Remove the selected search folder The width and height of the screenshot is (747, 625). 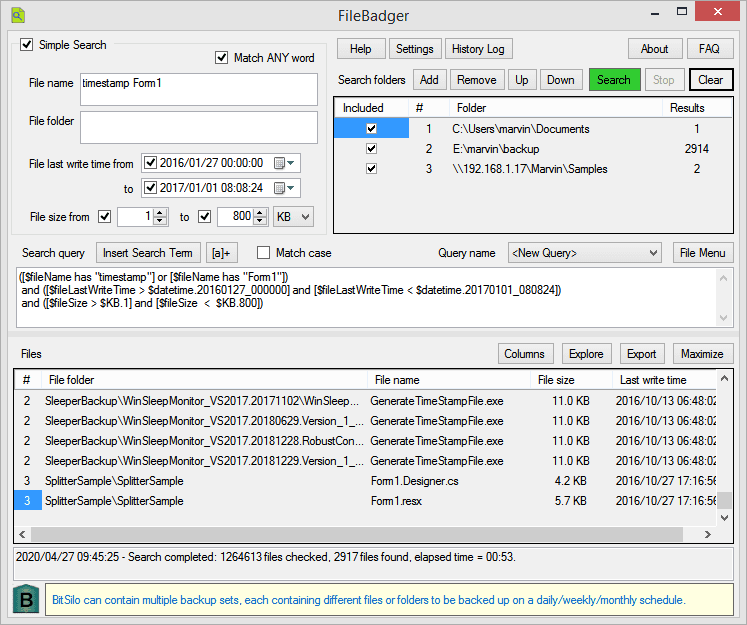[477, 80]
